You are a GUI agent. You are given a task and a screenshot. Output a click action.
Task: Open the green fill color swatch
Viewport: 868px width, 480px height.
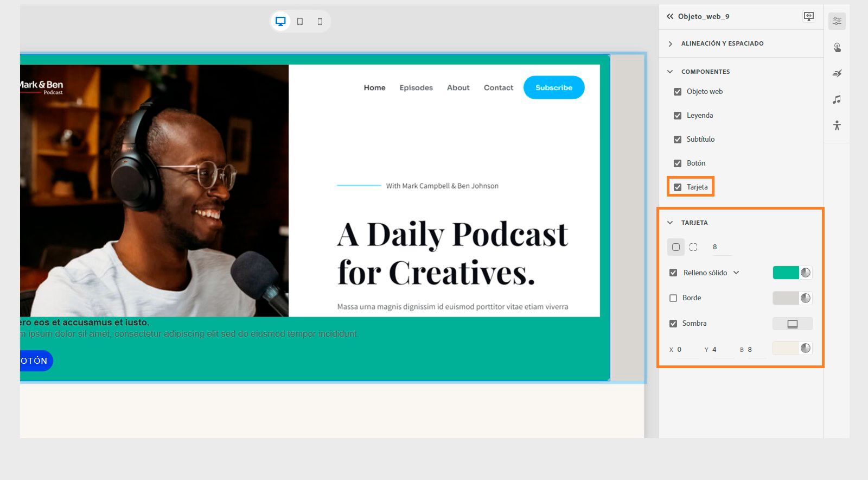click(x=786, y=273)
